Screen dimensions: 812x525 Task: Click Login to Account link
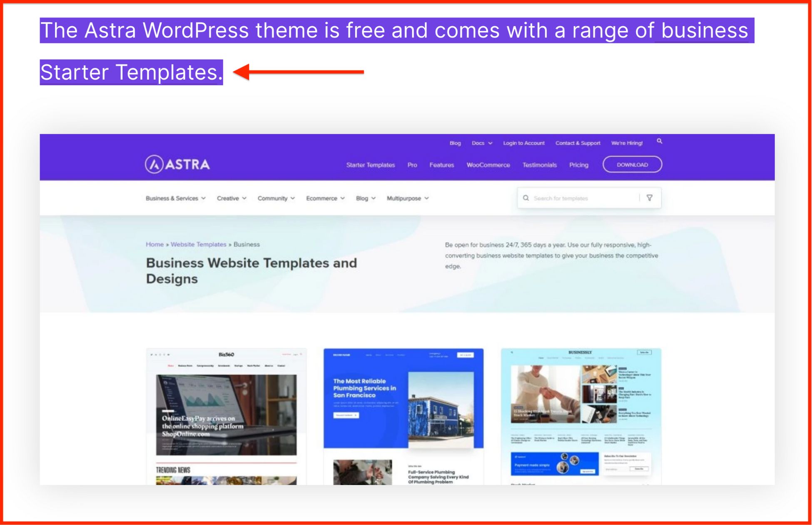tap(524, 143)
